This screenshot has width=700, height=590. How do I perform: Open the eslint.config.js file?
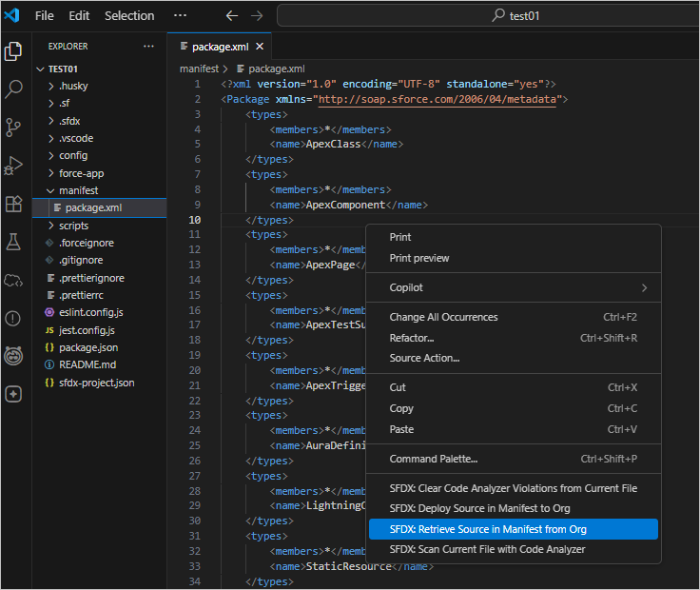pyautogui.click(x=99, y=313)
